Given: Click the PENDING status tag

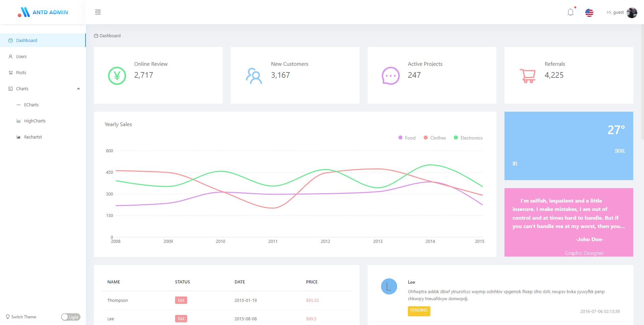Looking at the screenshot, I should pos(419,311).
